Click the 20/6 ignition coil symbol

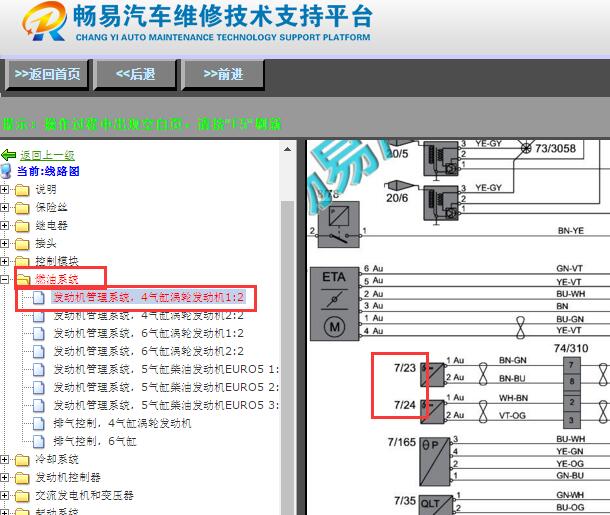pyautogui.click(x=441, y=203)
